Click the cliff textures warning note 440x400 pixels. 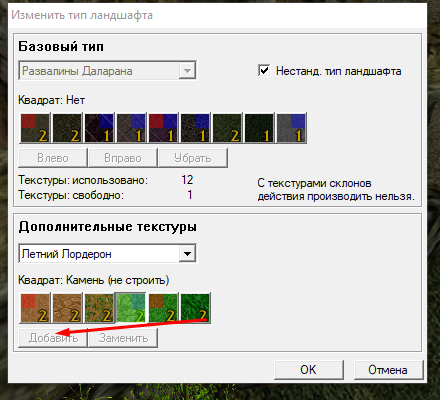pyautogui.click(x=336, y=190)
